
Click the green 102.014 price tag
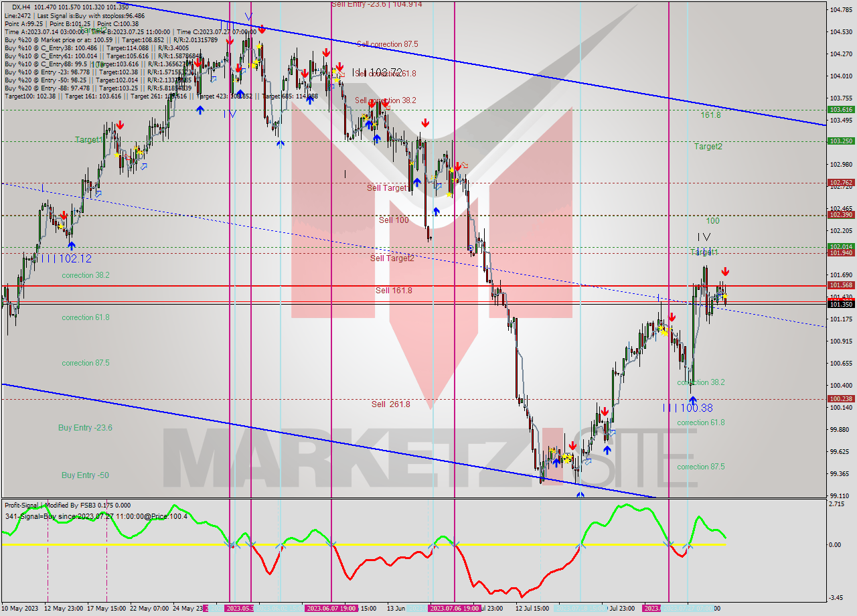(x=841, y=246)
